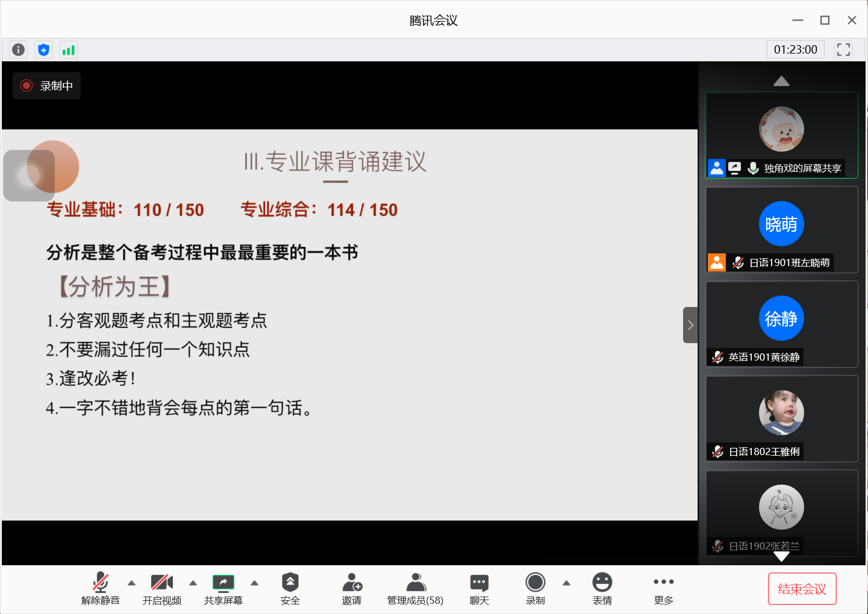The image size is (868, 614).
Task: Open the 表情 emoji reactions
Action: tap(602, 588)
